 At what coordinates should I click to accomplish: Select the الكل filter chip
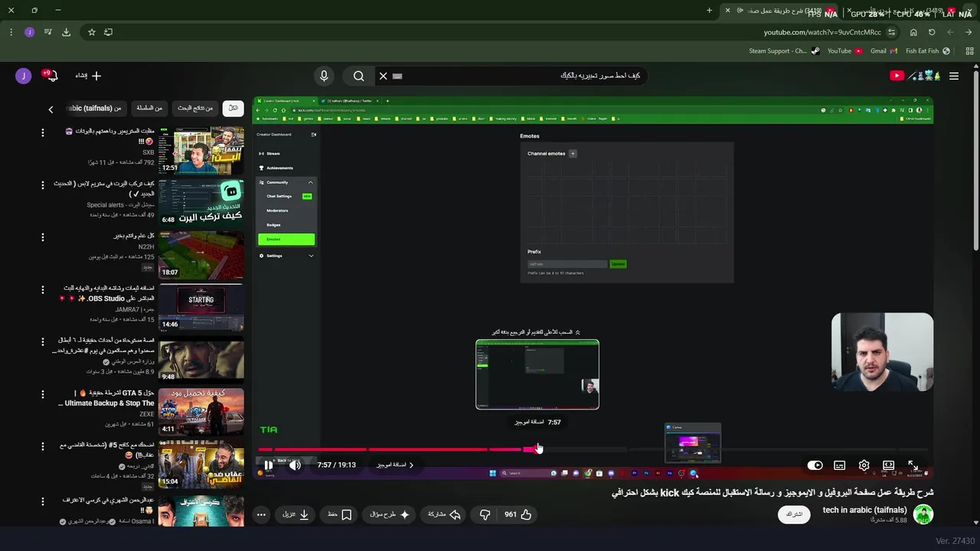pos(233,109)
